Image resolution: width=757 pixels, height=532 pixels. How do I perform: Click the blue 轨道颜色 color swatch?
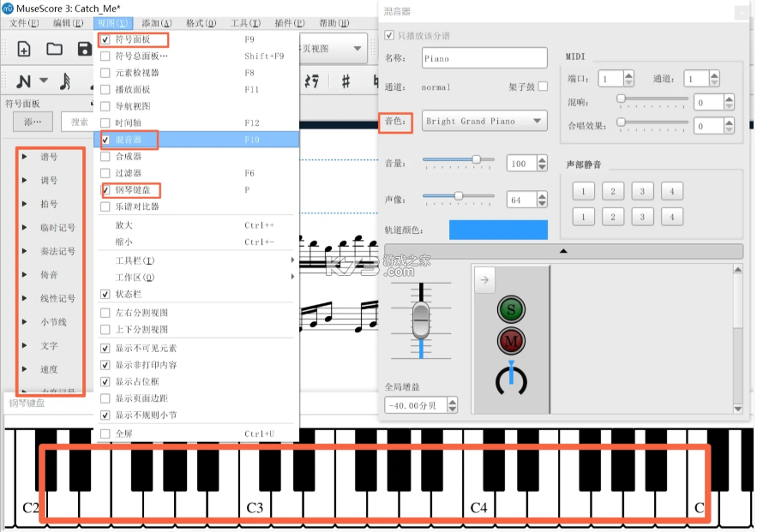pyautogui.click(x=497, y=230)
